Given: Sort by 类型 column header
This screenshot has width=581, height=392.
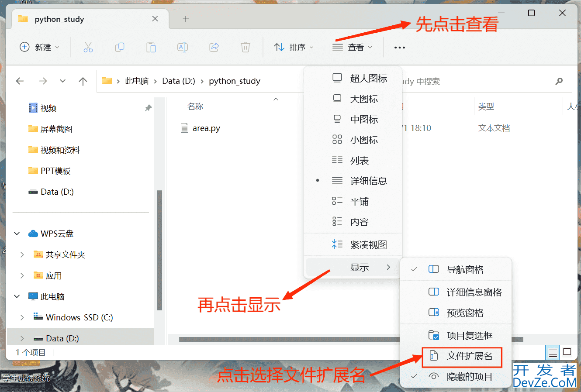Looking at the screenshot, I should tap(486, 107).
